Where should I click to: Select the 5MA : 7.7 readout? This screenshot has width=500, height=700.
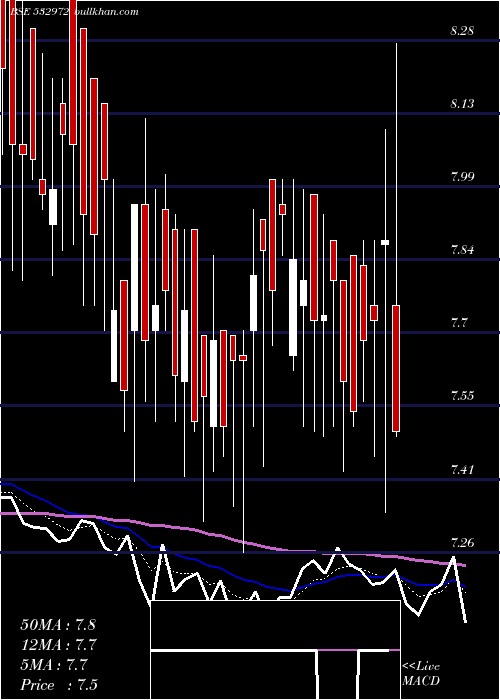[54, 665]
